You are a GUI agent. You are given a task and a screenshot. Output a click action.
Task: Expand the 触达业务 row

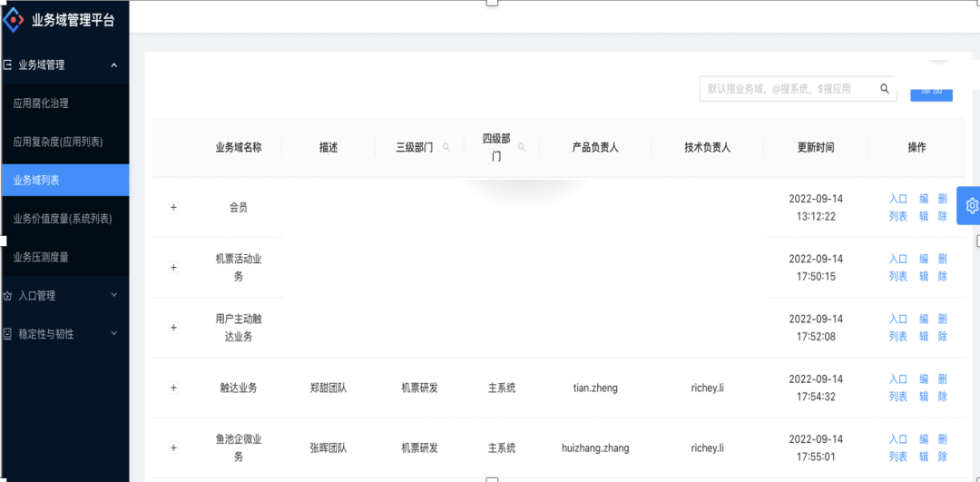173,388
